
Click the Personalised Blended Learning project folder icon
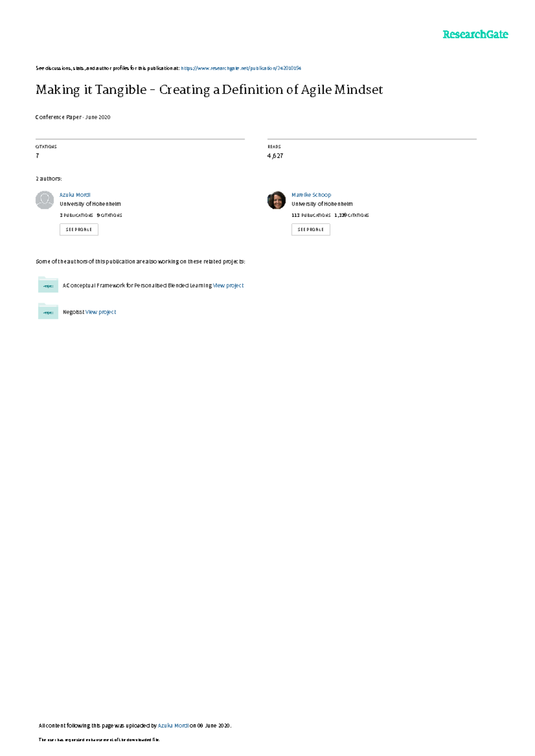48,285
